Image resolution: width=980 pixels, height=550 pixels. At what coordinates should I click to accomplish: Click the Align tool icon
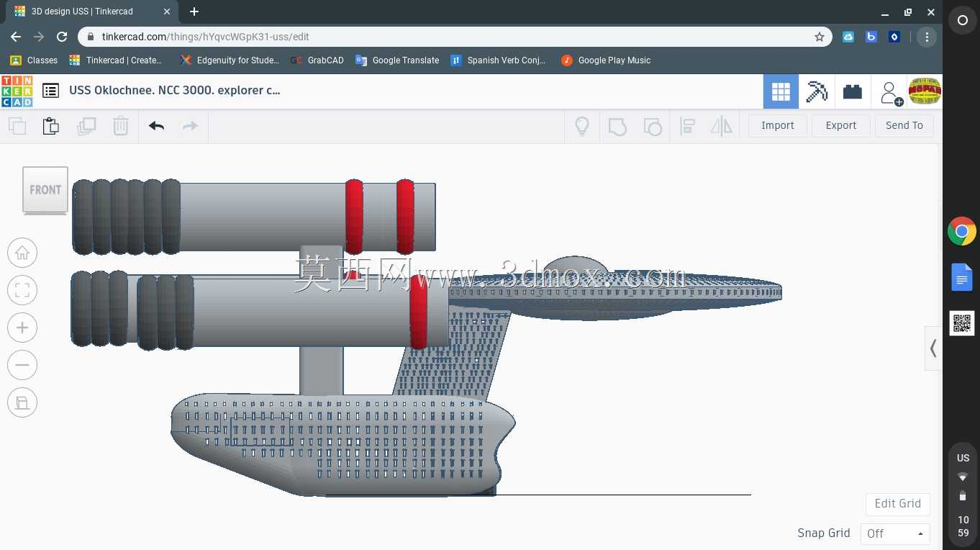[687, 127]
